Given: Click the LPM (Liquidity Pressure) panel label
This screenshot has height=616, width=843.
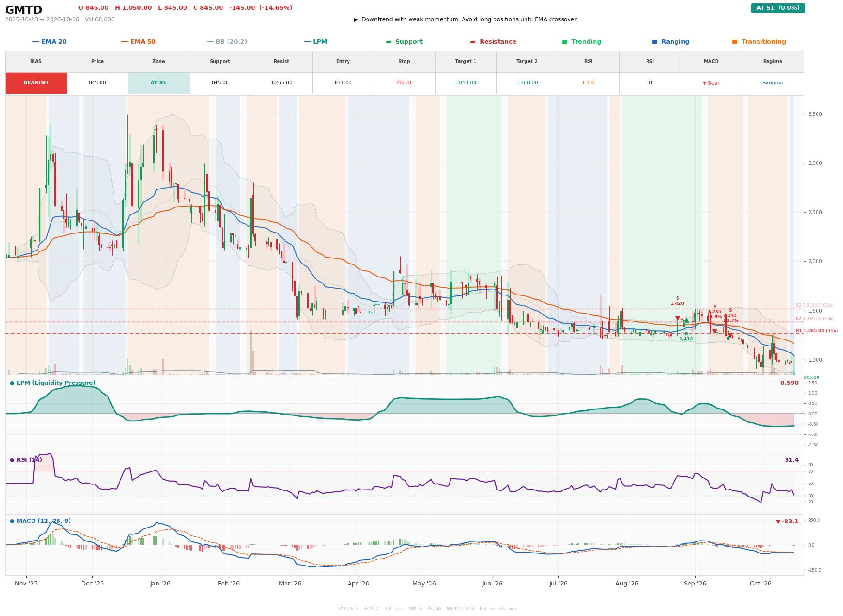Looking at the screenshot, I should 53,383.
